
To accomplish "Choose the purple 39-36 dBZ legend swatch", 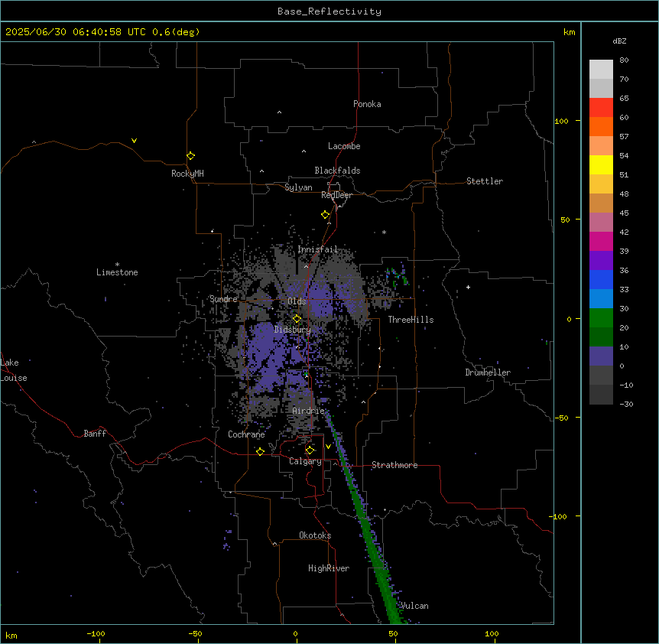I will coord(601,261).
